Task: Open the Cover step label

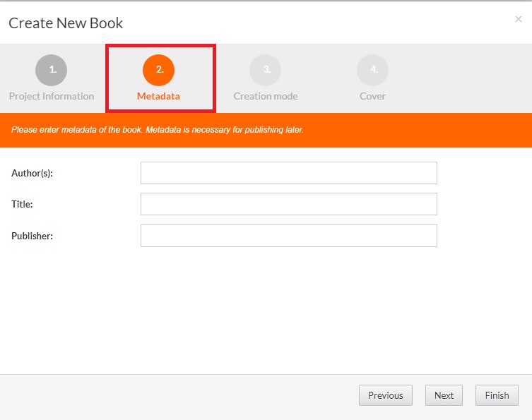Action: [372, 96]
